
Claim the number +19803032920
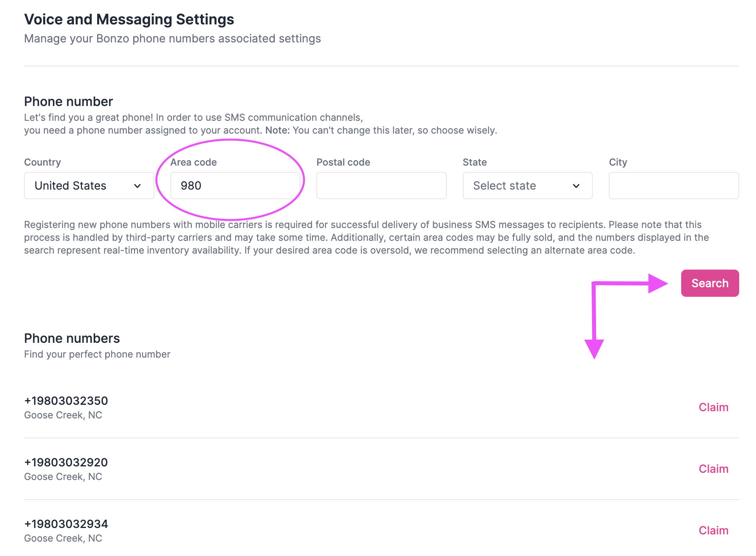click(x=714, y=468)
